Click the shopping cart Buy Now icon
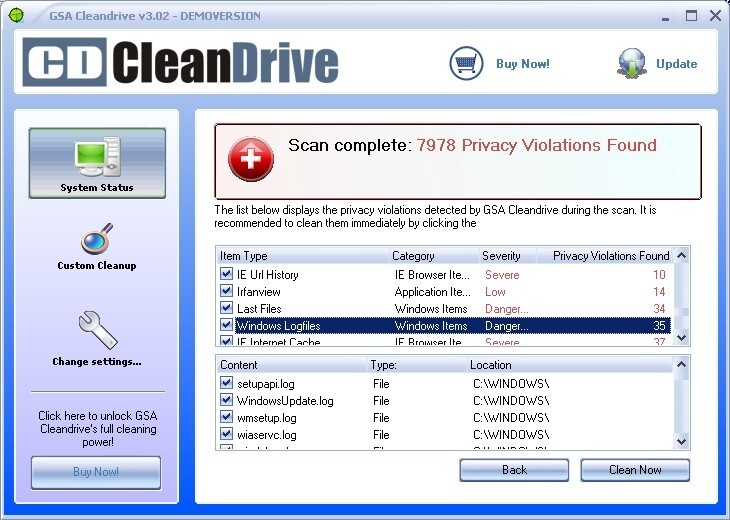The height and width of the screenshot is (520, 730). pyautogui.click(x=466, y=63)
